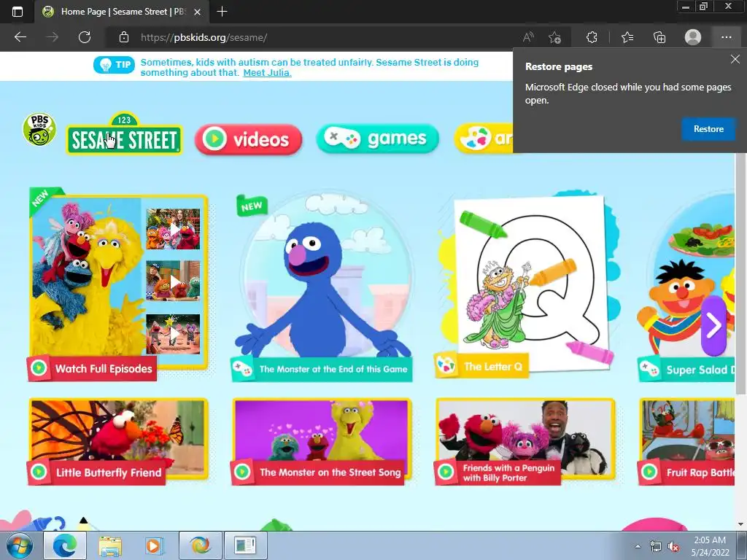This screenshot has width=747, height=560.
Task: Click scrollbar down arrow
Action: pyautogui.click(x=741, y=524)
